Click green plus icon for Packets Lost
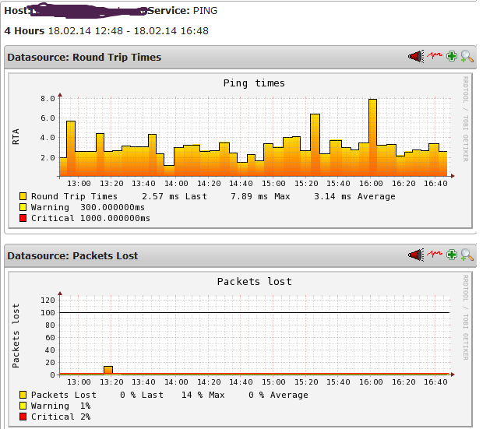The image size is (504, 429). click(x=452, y=255)
